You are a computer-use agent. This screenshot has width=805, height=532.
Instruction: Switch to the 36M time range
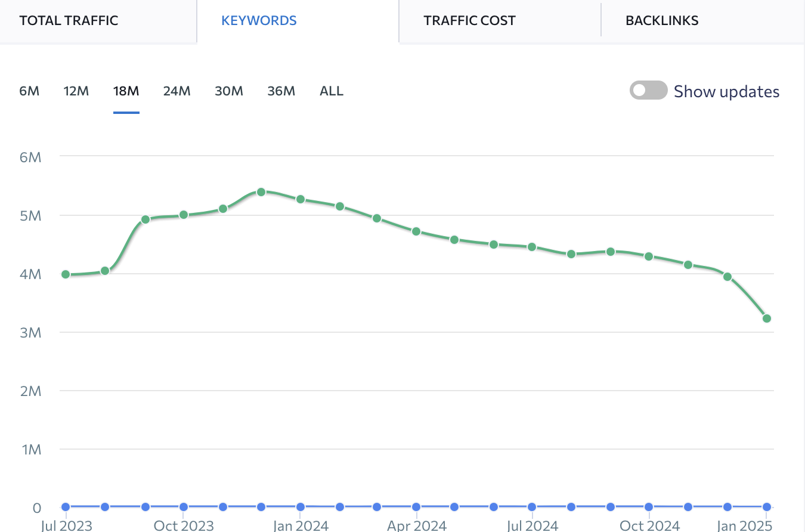point(281,91)
